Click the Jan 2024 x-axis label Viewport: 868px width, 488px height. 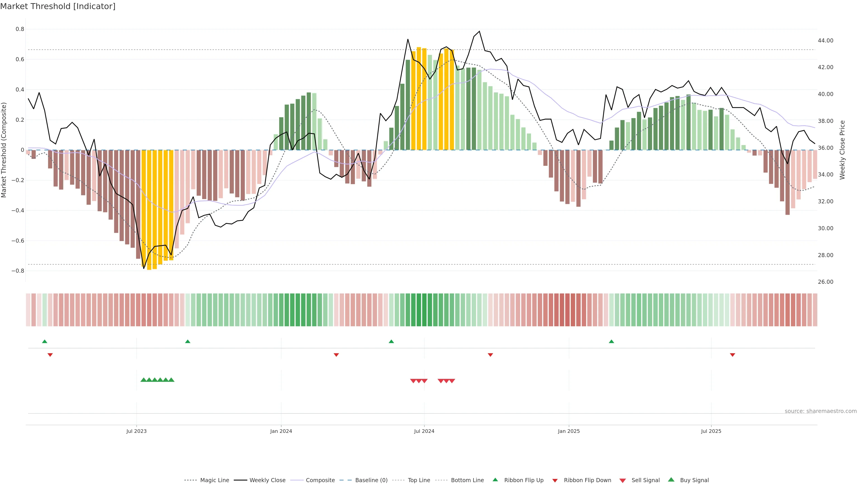[x=281, y=431]
